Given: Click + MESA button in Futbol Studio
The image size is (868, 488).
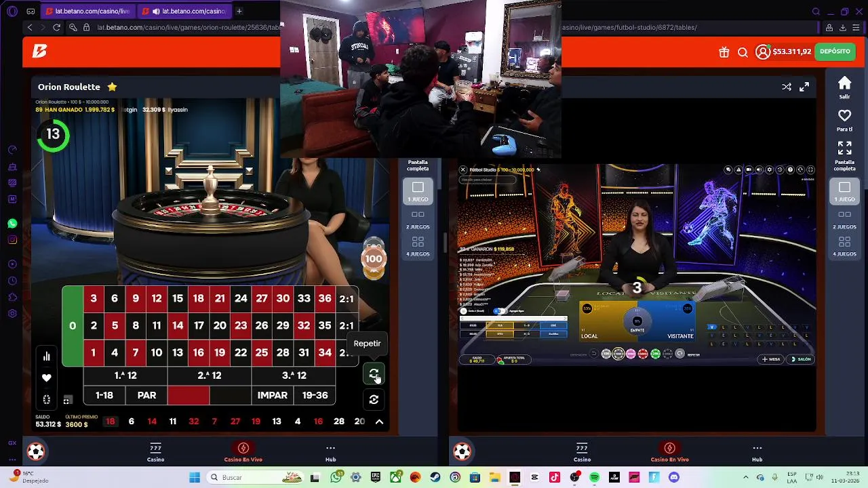Looking at the screenshot, I should (x=771, y=359).
